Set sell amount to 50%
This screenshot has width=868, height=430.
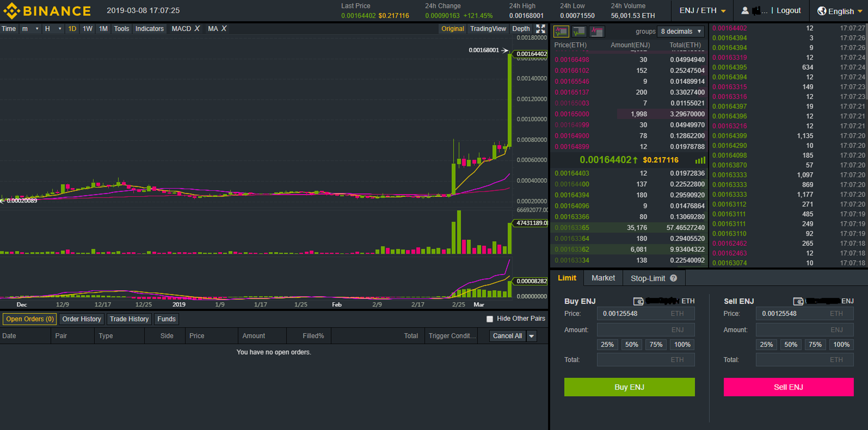(x=790, y=345)
